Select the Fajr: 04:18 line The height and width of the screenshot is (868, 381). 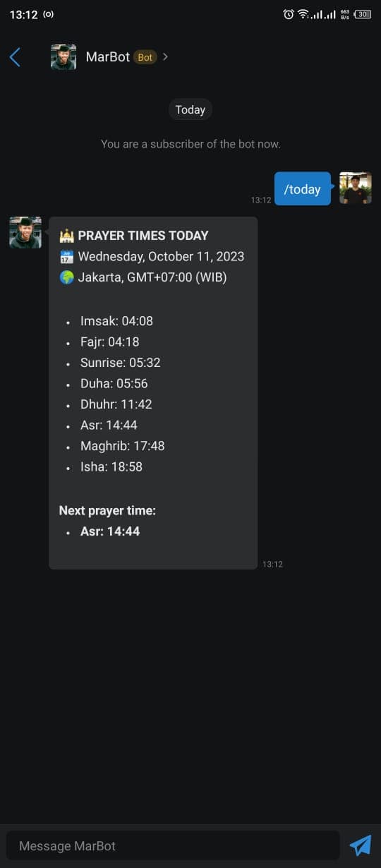coord(109,342)
